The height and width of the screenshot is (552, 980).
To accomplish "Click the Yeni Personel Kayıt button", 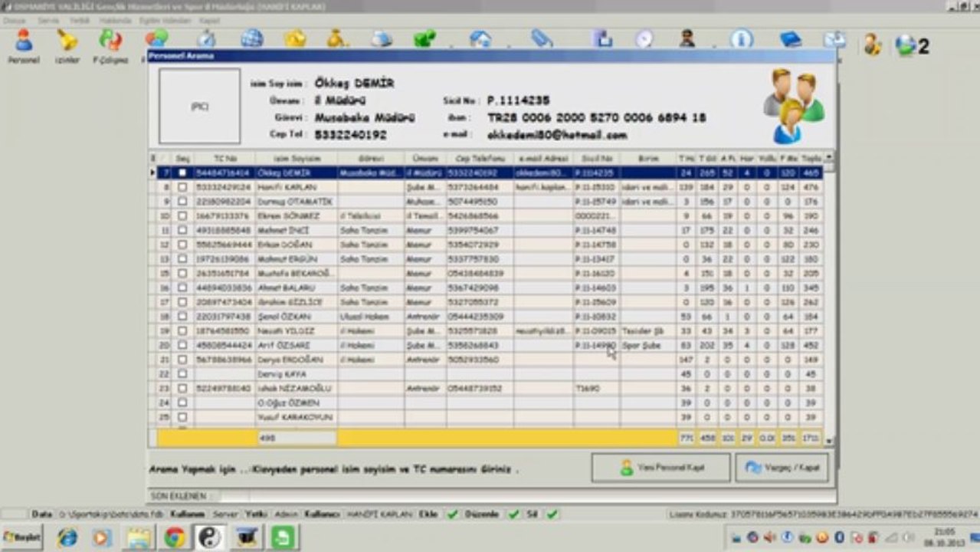I will click(660, 467).
